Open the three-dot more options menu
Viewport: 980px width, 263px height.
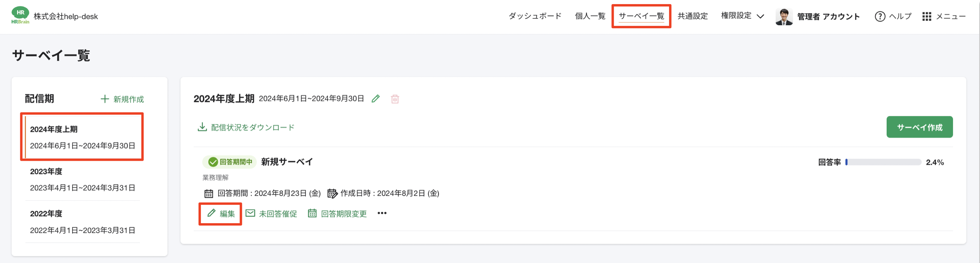coord(382,213)
